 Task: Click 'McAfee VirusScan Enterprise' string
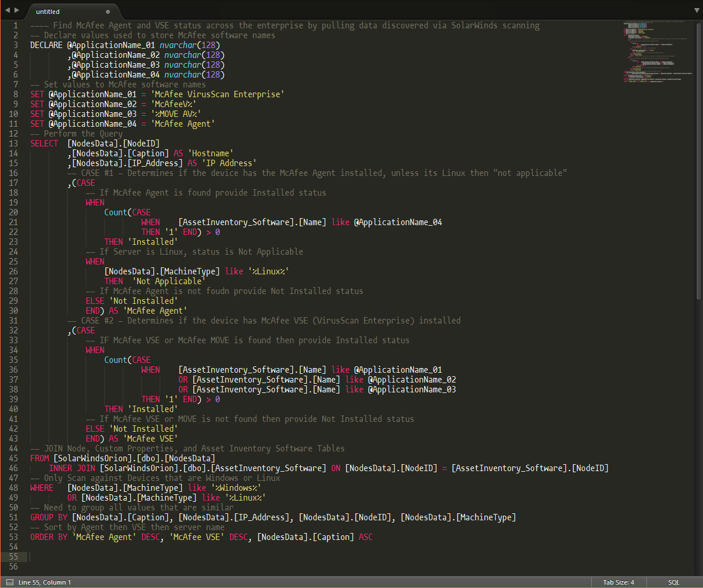pos(218,94)
